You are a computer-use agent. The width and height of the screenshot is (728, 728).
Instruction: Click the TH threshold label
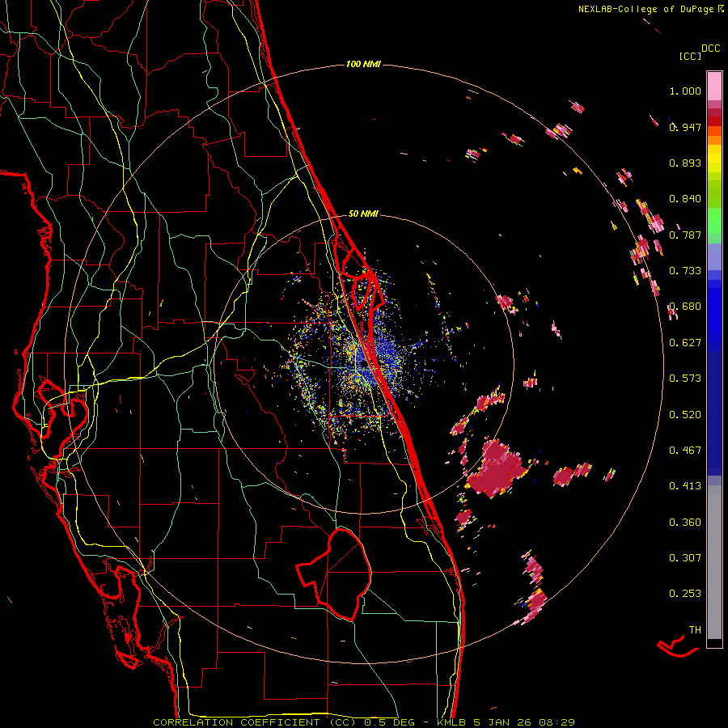click(x=695, y=630)
